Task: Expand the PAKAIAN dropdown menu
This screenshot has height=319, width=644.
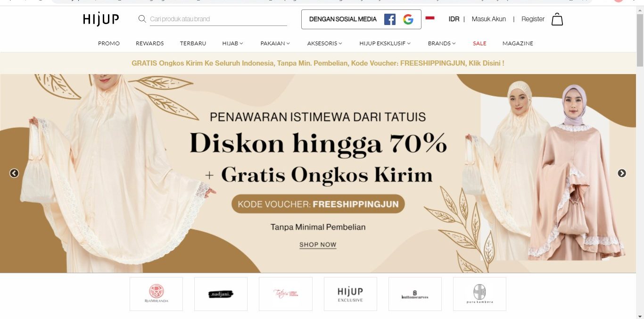Action: click(x=275, y=43)
